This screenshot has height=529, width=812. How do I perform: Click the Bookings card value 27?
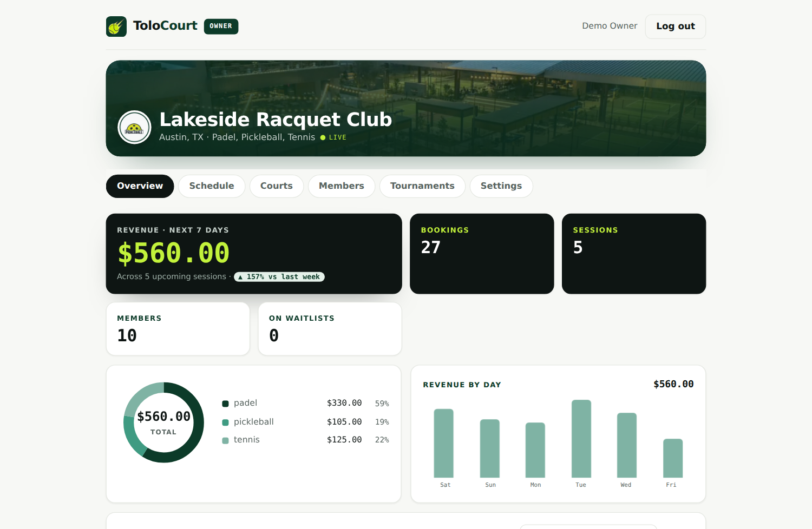pos(431,247)
